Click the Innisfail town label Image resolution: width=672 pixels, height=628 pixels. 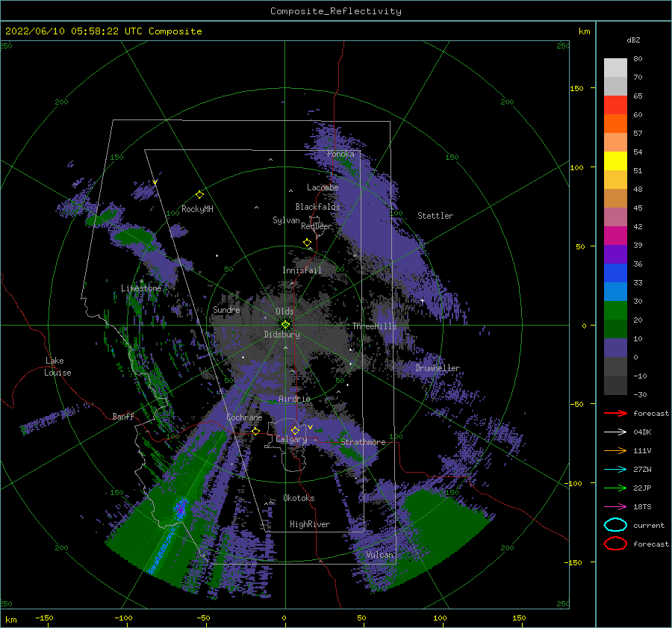tap(302, 270)
